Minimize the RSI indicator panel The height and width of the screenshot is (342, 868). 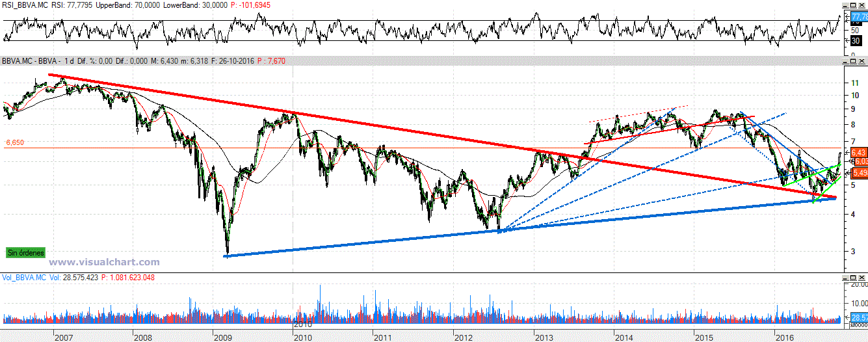[845, 5]
